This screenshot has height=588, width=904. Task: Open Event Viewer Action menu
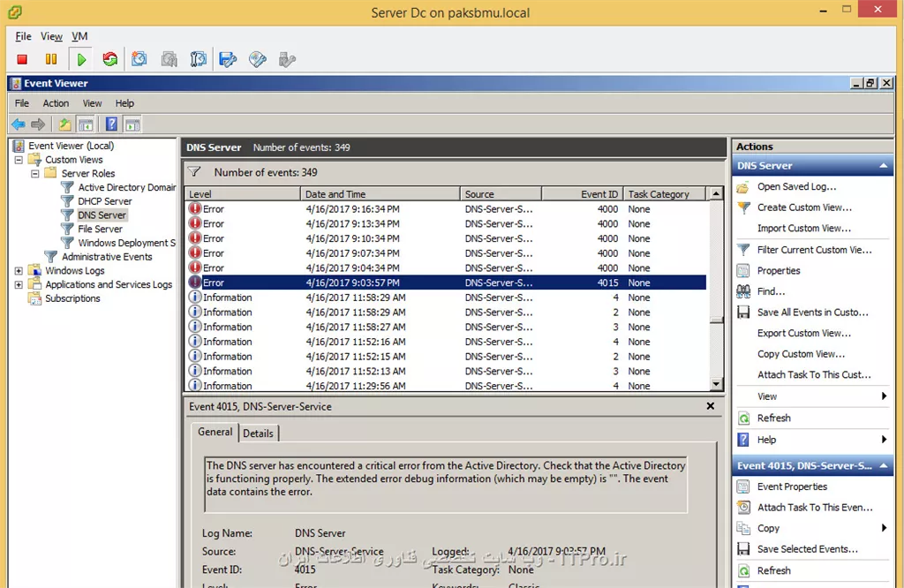pos(56,103)
